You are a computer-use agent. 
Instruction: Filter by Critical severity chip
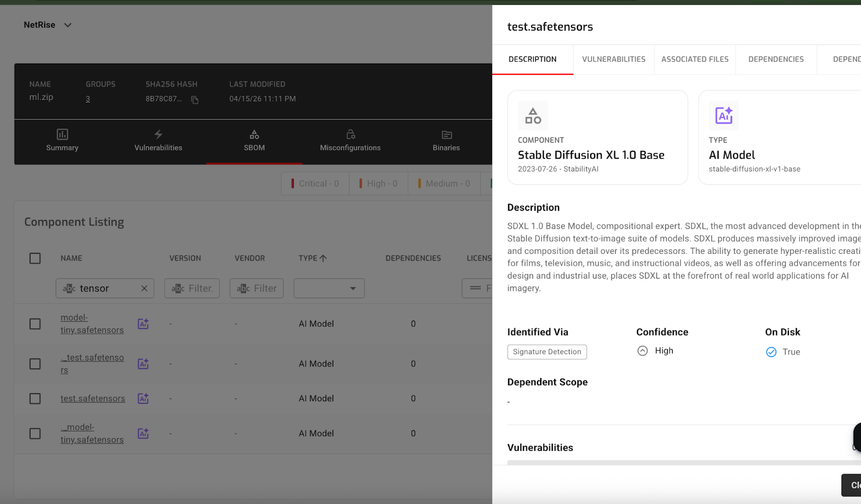click(315, 183)
